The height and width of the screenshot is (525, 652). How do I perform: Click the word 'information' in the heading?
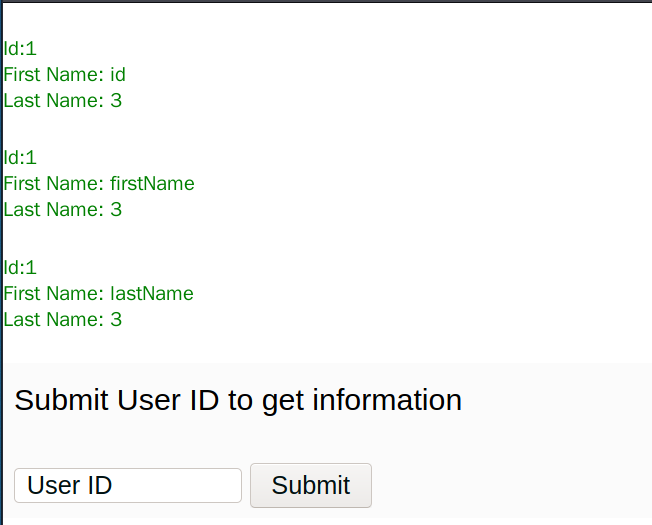(x=387, y=400)
